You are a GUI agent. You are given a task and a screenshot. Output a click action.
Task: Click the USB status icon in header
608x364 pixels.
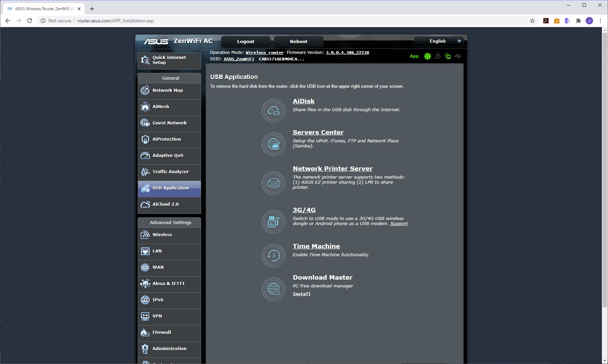[x=458, y=56]
